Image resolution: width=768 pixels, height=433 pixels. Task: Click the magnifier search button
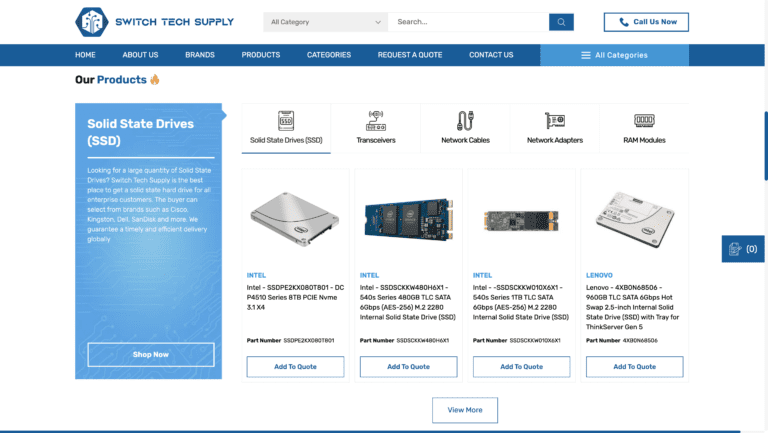pyautogui.click(x=562, y=21)
